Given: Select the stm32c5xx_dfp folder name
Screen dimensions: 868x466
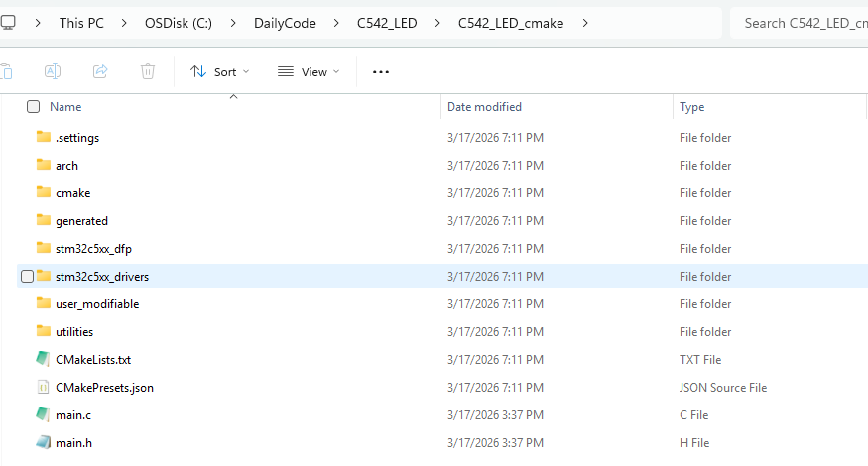Looking at the screenshot, I should click(93, 249).
